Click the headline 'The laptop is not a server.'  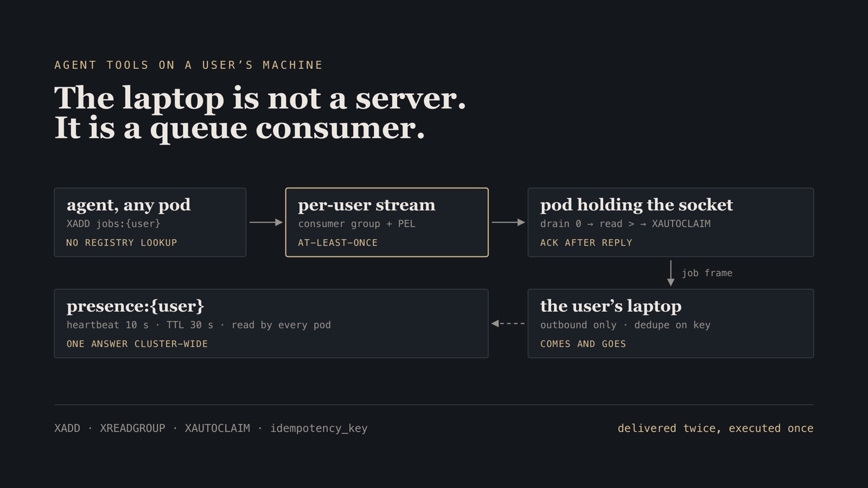click(260, 99)
